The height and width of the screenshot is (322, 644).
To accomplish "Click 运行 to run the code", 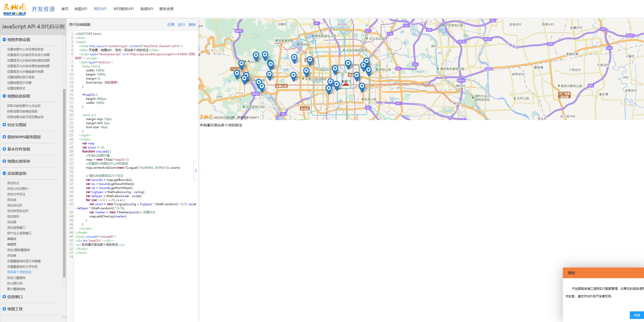I will pyautogui.click(x=181, y=25).
